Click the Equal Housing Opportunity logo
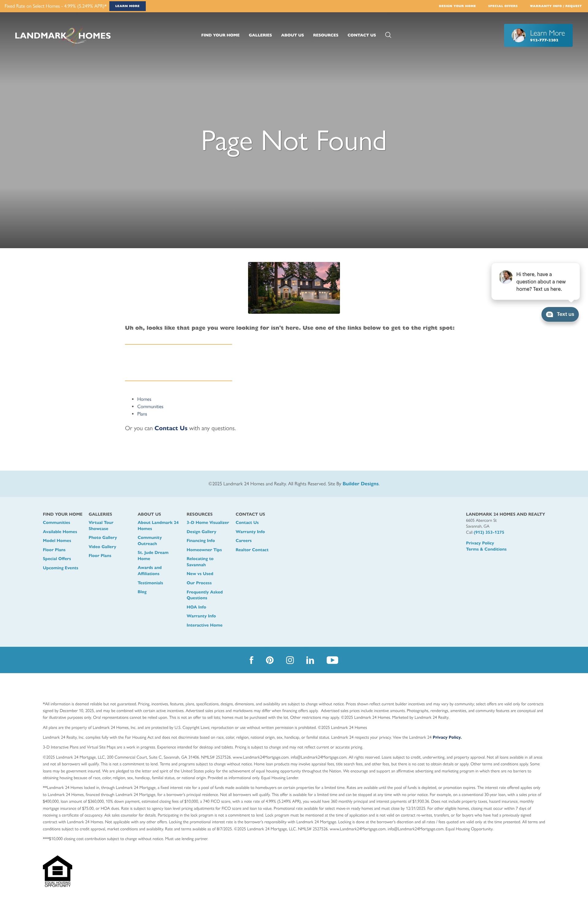 click(57, 871)
